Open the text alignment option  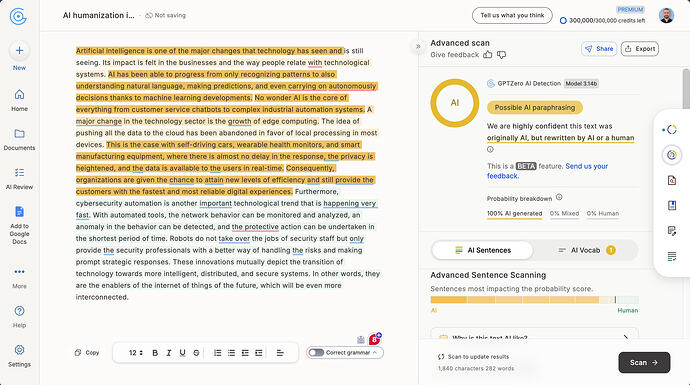[280, 353]
